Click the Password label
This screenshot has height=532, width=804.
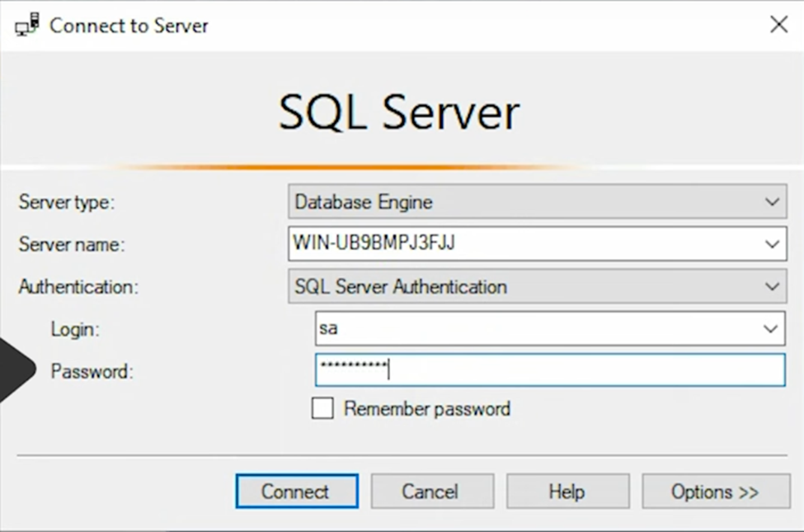tap(92, 371)
